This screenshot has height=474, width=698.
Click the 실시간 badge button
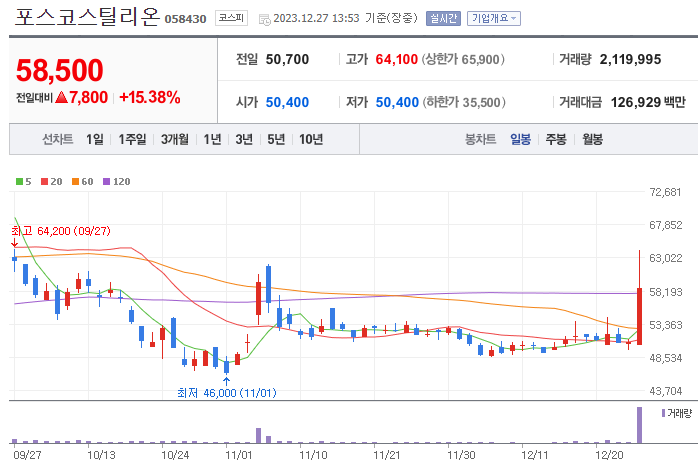[x=443, y=18]
